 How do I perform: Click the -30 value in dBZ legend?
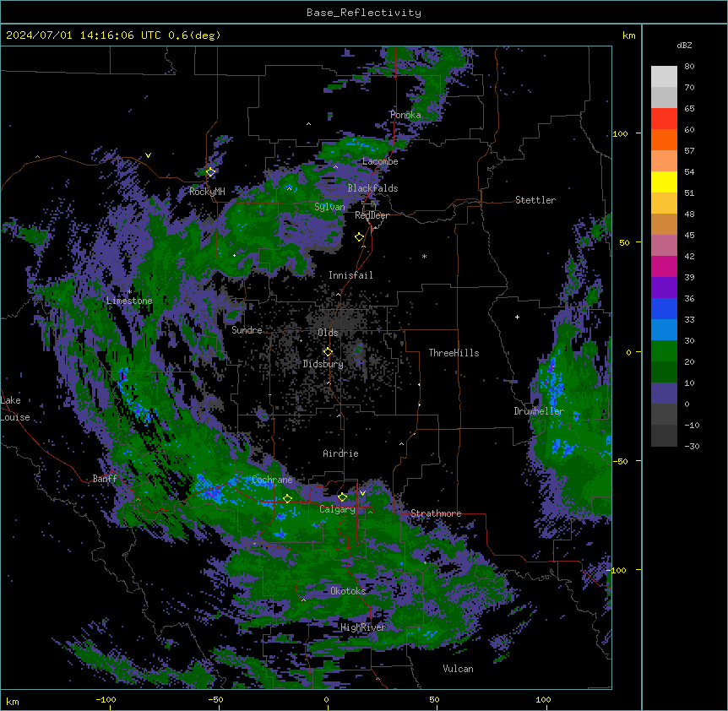[692, 447]
